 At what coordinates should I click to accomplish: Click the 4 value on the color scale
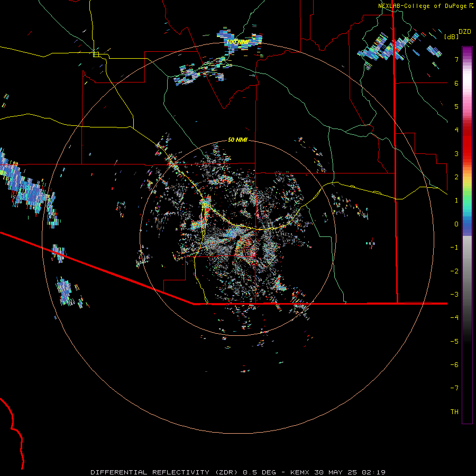(456, 130)
